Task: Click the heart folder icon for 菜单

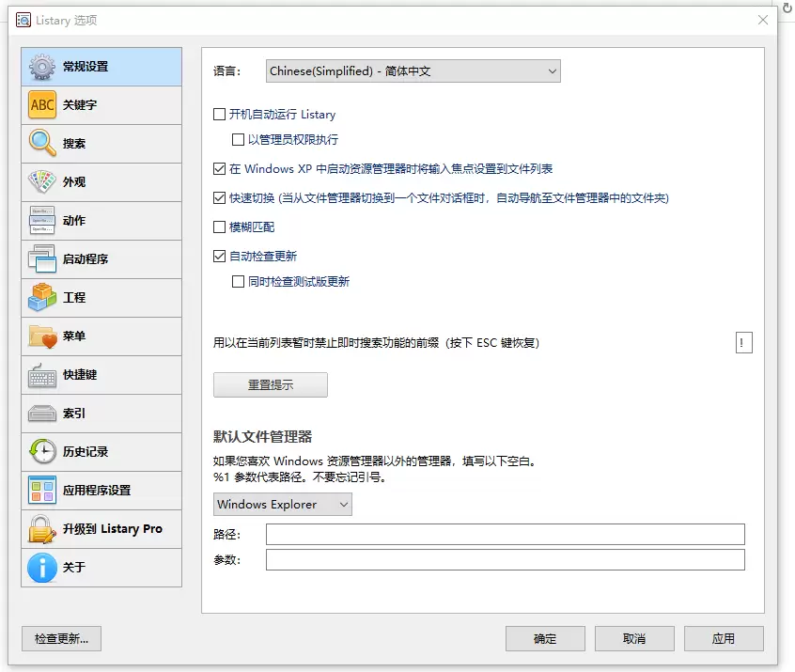Action: (42, 336)
